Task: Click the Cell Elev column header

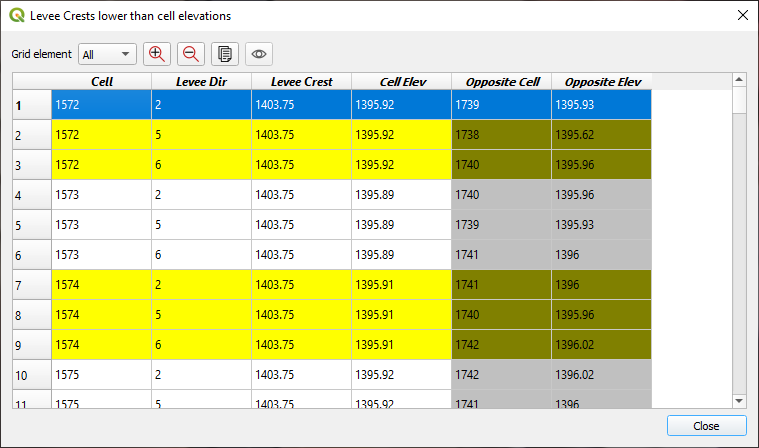Action: pos(401,81)
